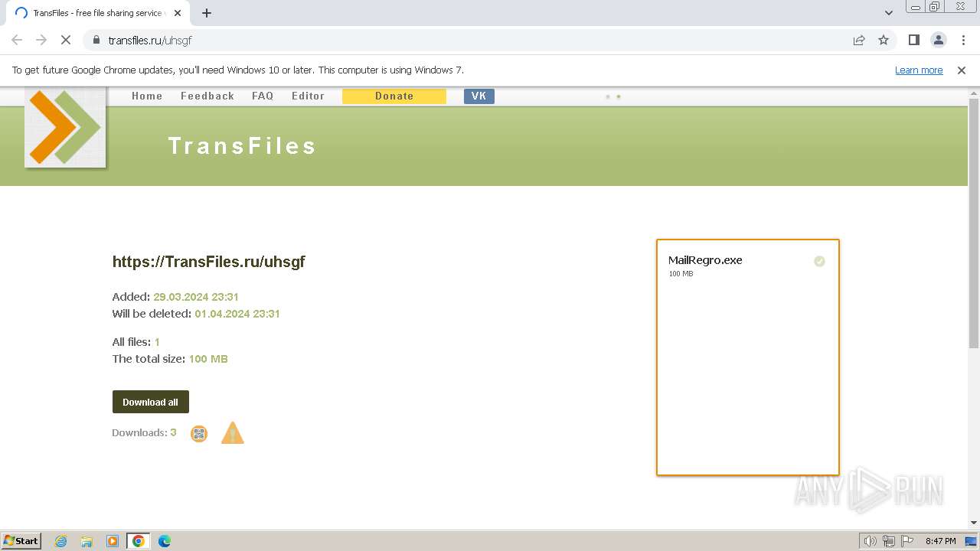Open the VK social button
The height and width of the screenshot is (551, 980).
tap(479, 96)
